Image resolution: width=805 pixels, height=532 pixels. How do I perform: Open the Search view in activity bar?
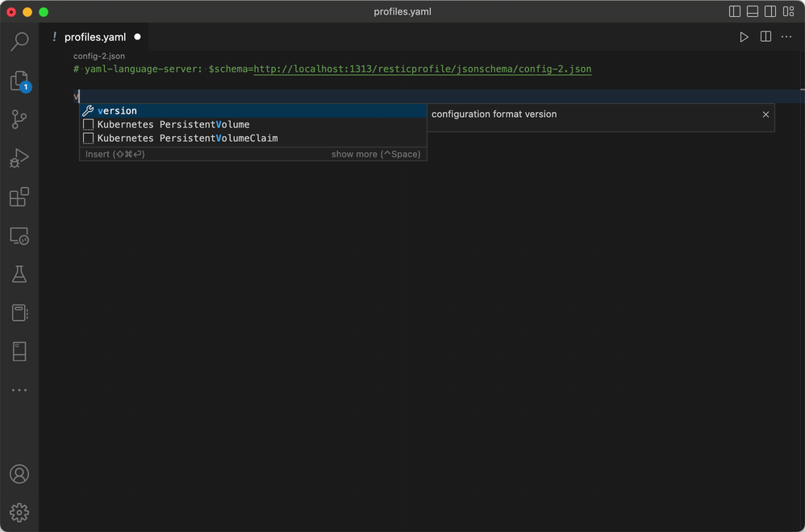(x=19, y=42)
